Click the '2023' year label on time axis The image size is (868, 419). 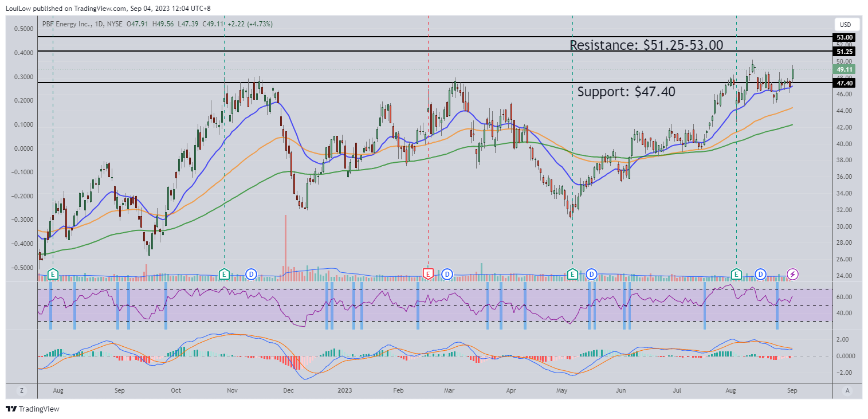(x=344, y=390)
